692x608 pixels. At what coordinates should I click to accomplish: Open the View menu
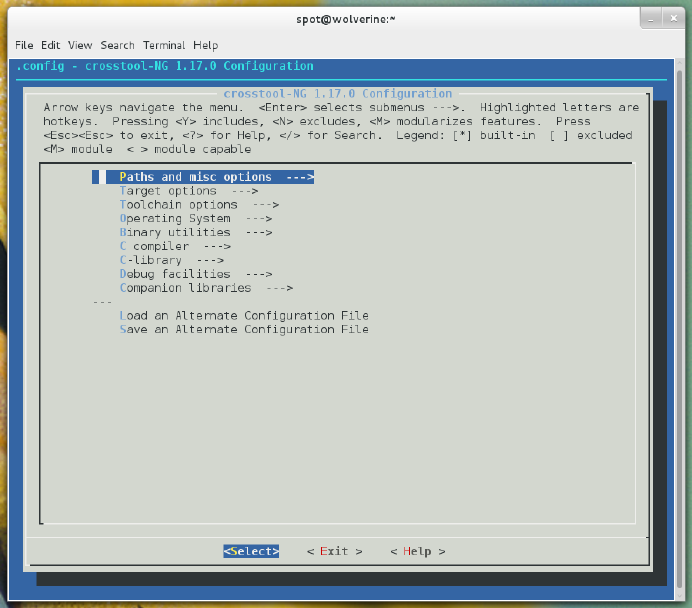(x=80, y=45)
